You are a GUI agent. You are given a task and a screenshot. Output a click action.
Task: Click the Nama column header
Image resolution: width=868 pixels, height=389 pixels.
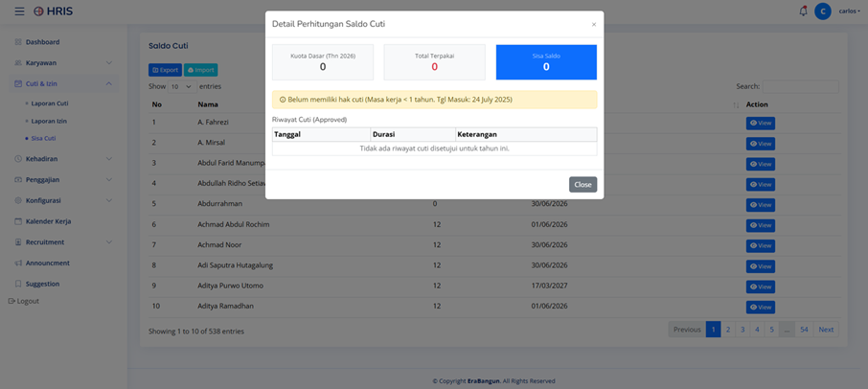(208, 104)
